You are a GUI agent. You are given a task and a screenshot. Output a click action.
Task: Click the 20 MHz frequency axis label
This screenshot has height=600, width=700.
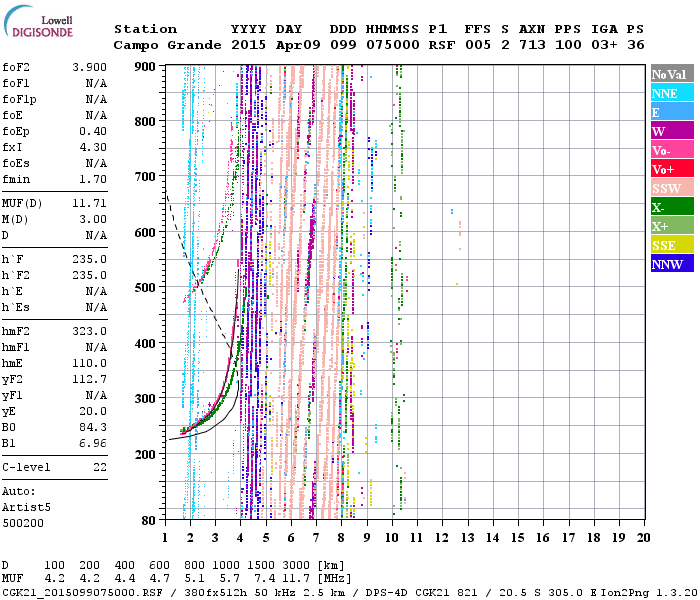[x=643, y=538]
